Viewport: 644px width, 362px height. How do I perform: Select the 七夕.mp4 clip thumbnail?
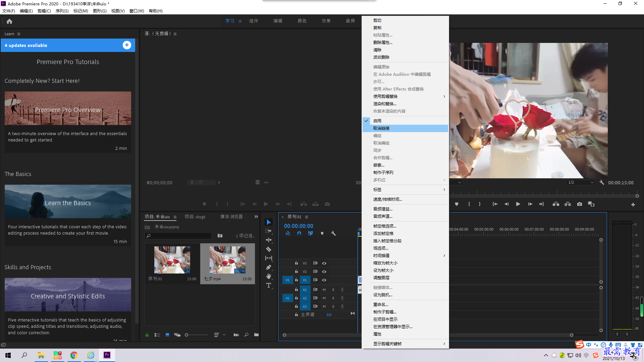227,260
